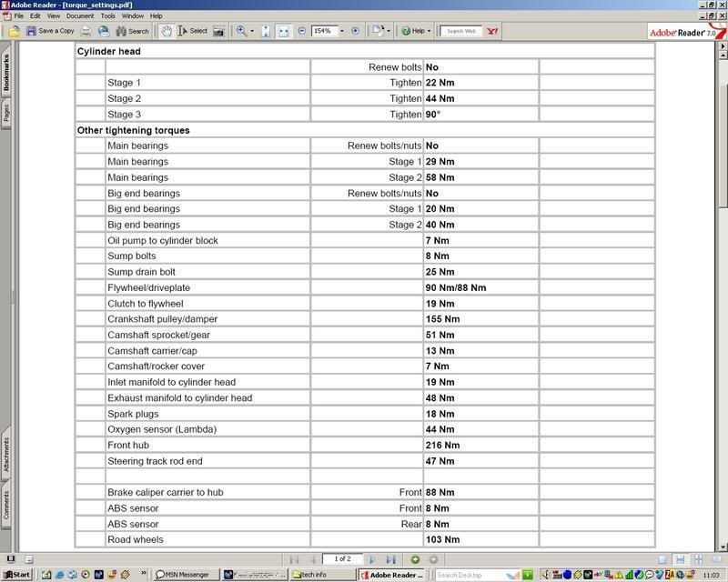The width and height of the screenshot is (728, 582).
Task: Go to the first page
Action: [294, 560]
